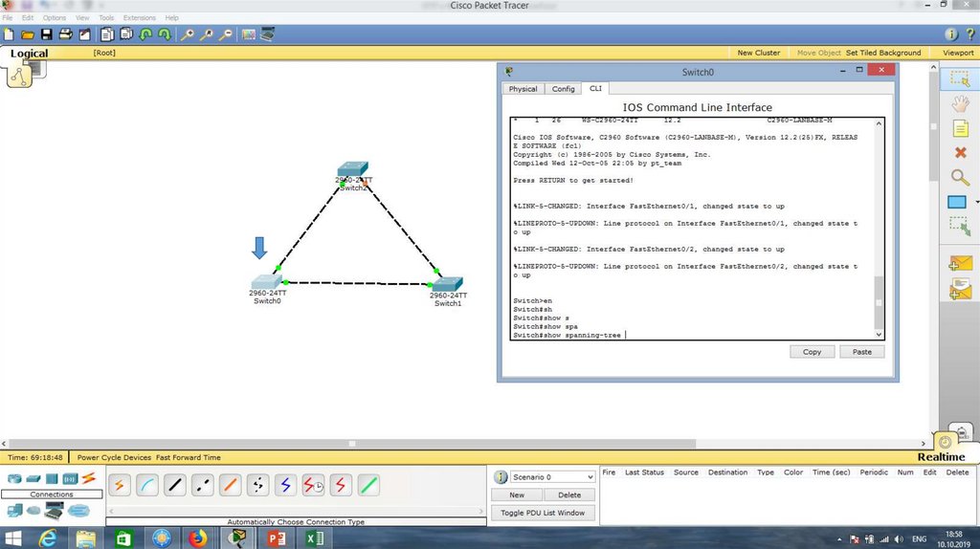
Task: Zoom out with minus magnifier
Action: coord(226,34)
